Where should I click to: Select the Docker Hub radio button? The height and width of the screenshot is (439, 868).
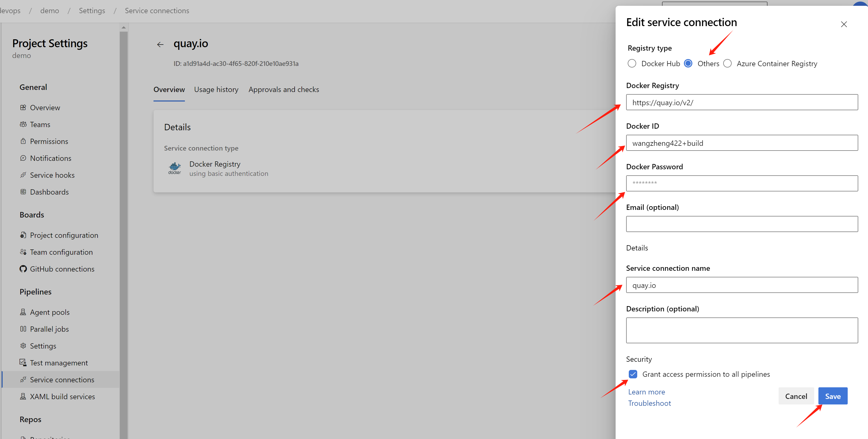tap(632, 63)
